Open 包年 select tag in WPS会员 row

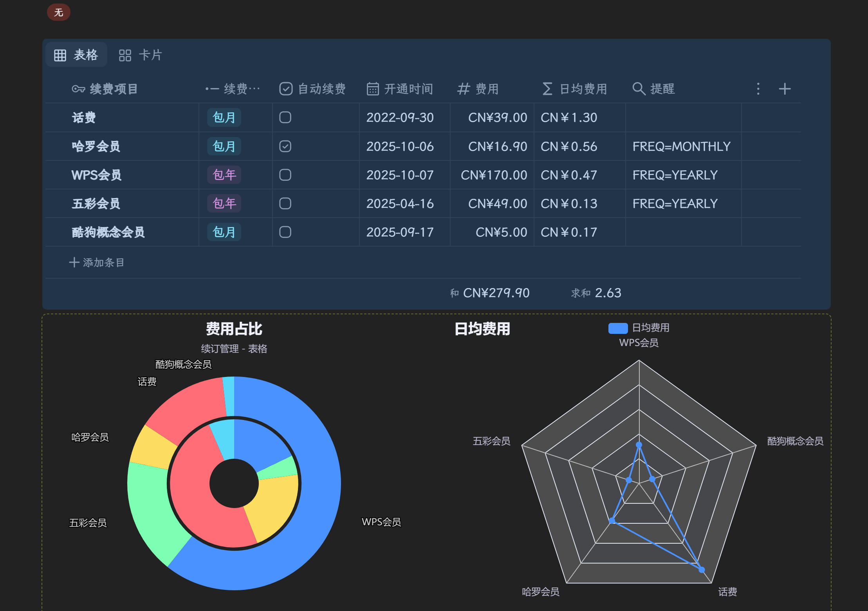click(x=224, y=175)
